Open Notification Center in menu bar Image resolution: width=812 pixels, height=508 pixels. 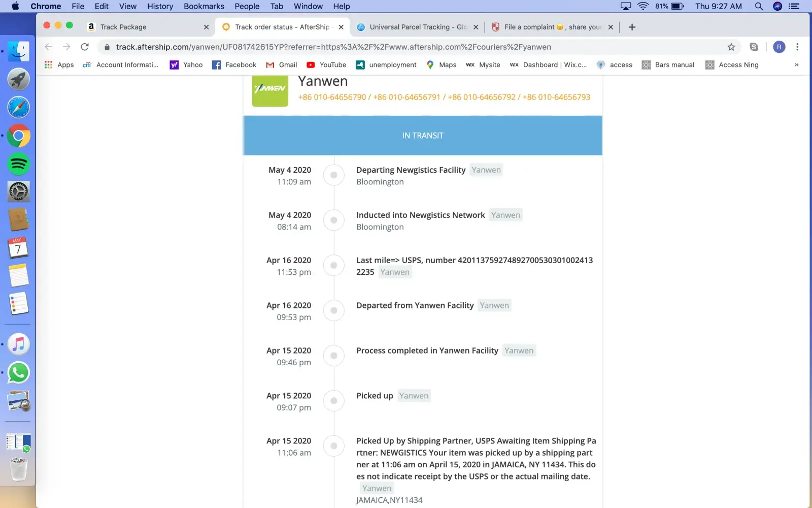(794, 6)
